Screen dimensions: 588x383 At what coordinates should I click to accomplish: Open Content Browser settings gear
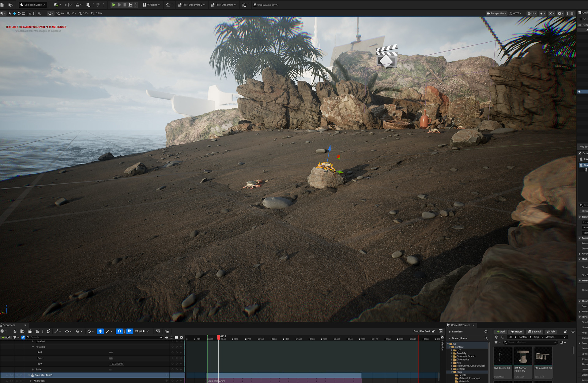tap(573, 331)
